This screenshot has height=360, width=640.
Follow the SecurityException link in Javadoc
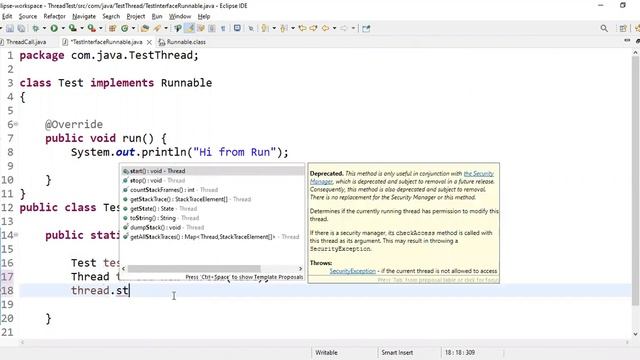pos(353,271)
